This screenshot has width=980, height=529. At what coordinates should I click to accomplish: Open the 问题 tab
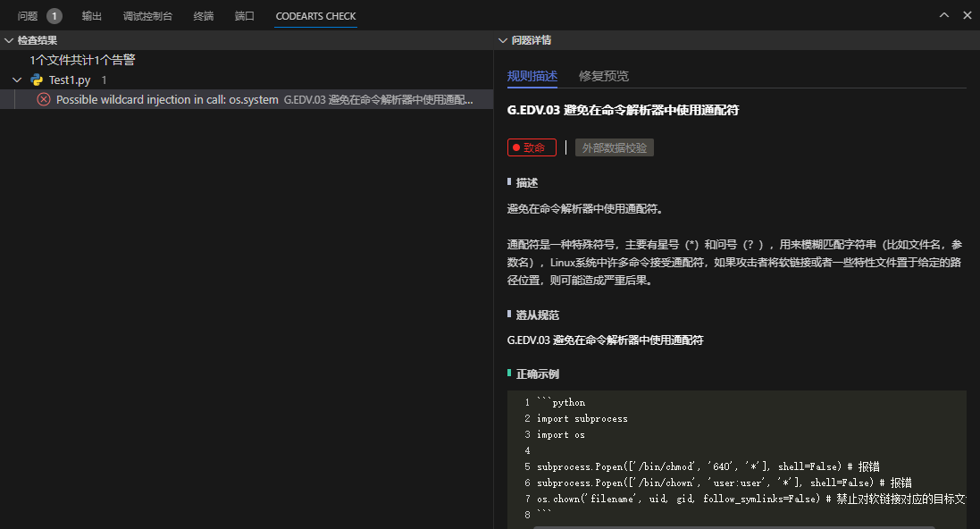[x=28, y=16]
